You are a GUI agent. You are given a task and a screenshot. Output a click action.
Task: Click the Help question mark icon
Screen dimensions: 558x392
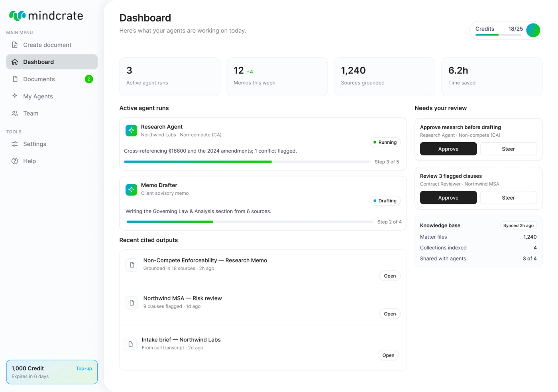15,161
